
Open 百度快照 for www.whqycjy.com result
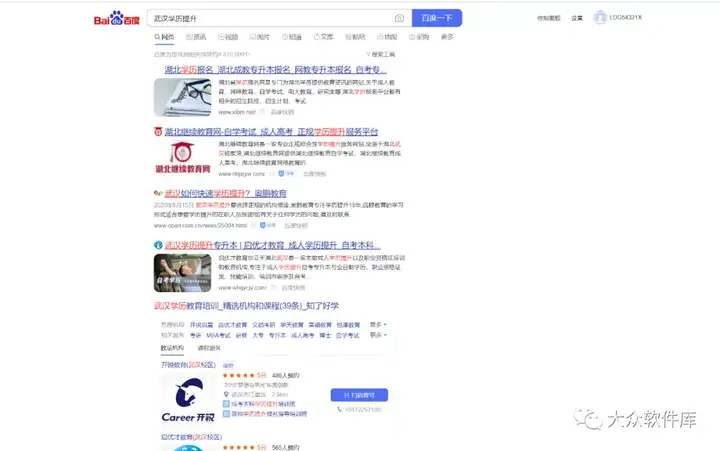293,288
